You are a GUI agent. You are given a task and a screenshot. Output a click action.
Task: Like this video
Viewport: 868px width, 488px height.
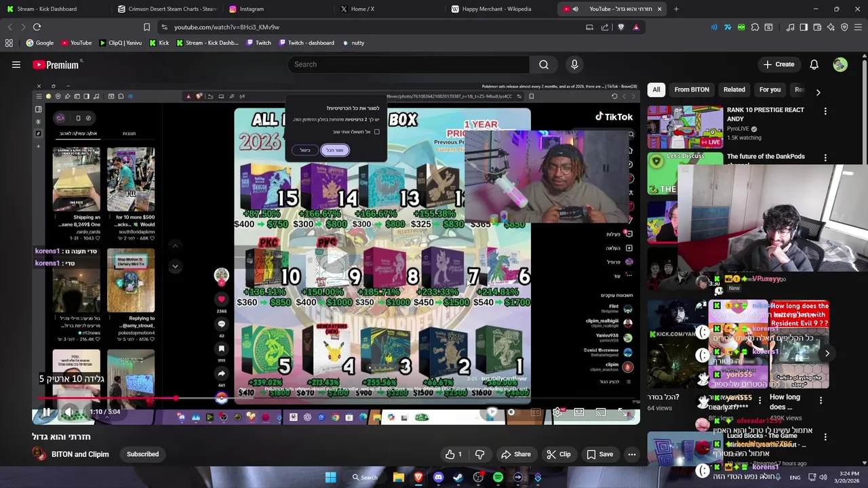pos(454,454)
